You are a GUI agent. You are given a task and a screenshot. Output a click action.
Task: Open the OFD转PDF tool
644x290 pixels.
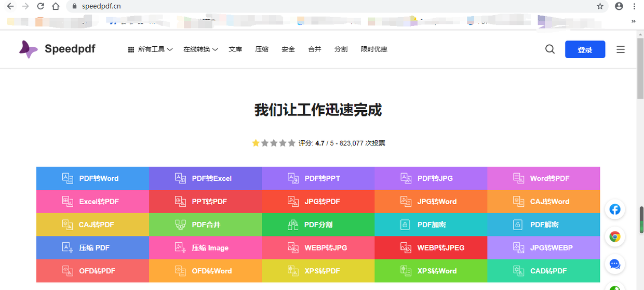point(92,271)
